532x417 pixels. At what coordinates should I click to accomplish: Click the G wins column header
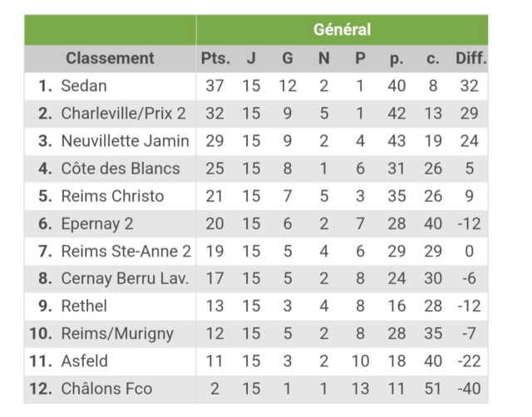(288, 58)
